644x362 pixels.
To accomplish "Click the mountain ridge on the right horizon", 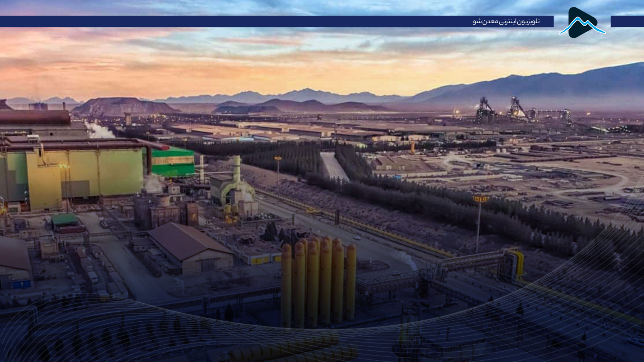I will pyautogui.click(x=558, y=84).
